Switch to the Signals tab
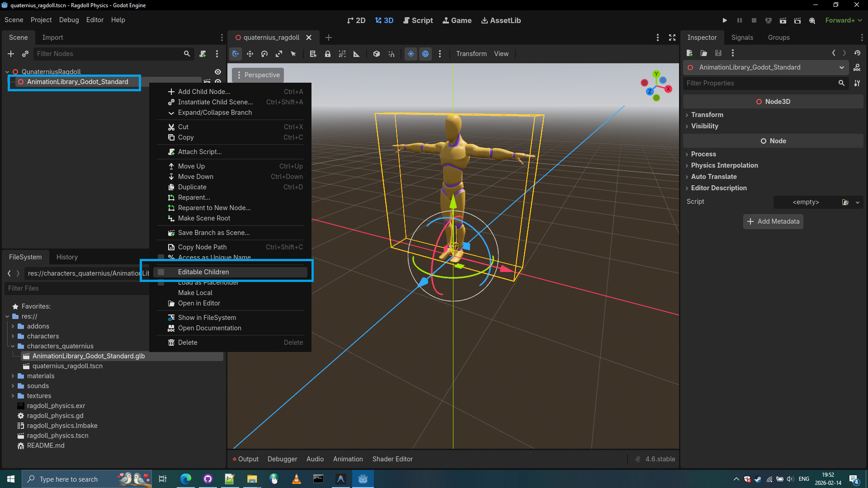This screenshot has height=488, width=868. [742, 38]
